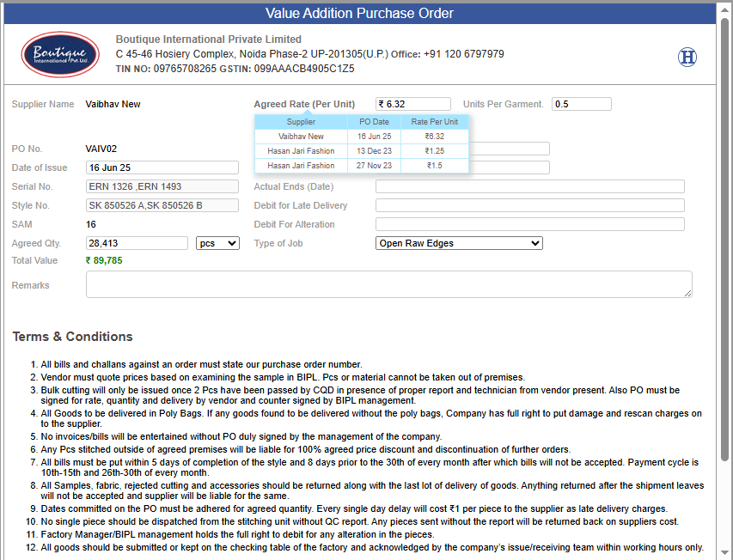Click the Date of Issue field

tap(162, 167)
